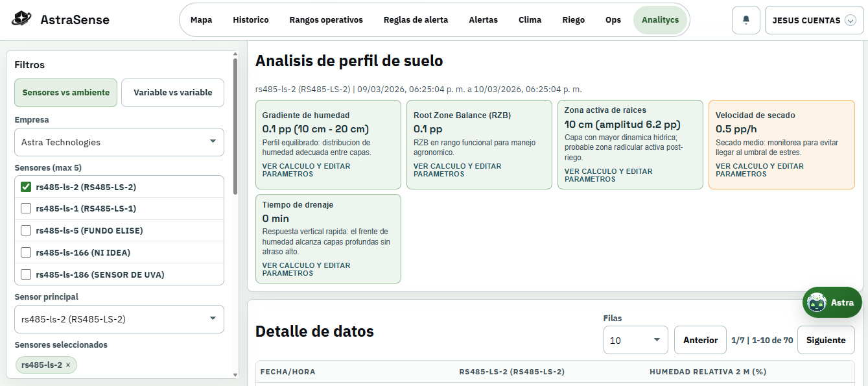Toggle Sensores vs ambiente mode
Image resolution: width=868 pixels, height=386 pixels.
click(65, 93)
